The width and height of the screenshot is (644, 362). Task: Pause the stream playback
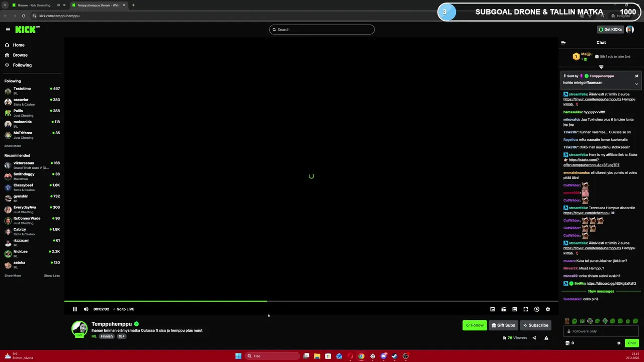tap(75, 309)
